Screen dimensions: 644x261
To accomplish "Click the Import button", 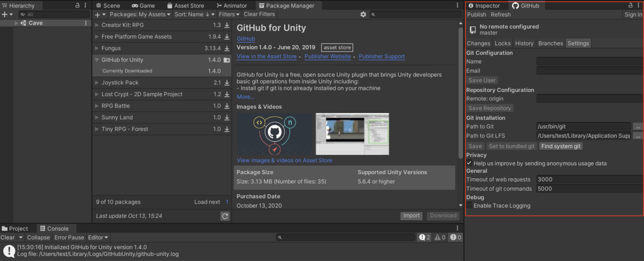I will pyautogui.click(x=412, y=215).
